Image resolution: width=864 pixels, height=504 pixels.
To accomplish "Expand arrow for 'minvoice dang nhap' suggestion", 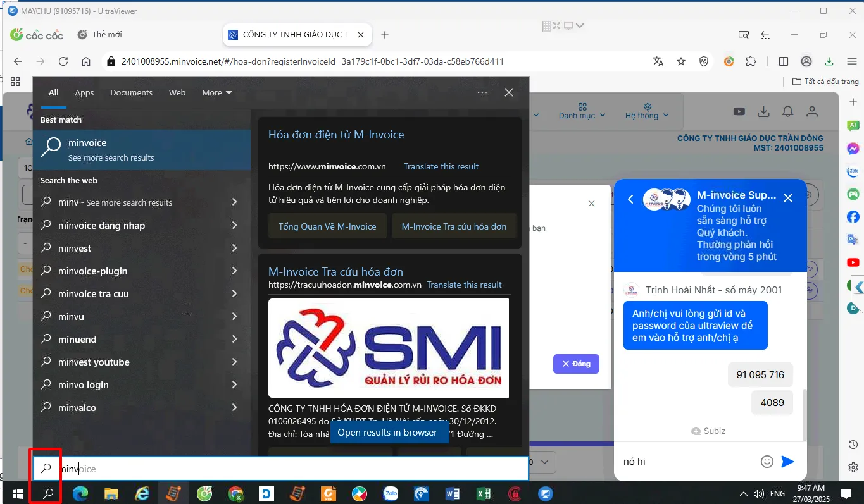I will click(234, 225).
